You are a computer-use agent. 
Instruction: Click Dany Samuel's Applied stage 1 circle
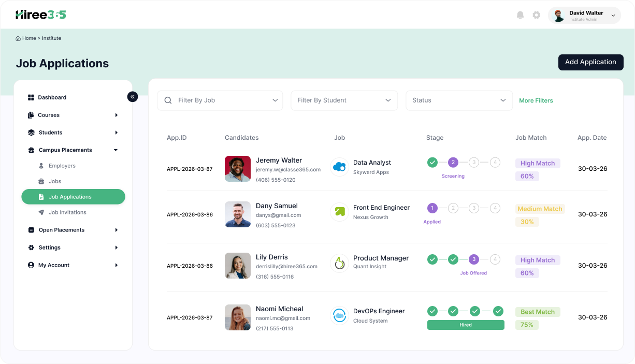coord(432,208)
